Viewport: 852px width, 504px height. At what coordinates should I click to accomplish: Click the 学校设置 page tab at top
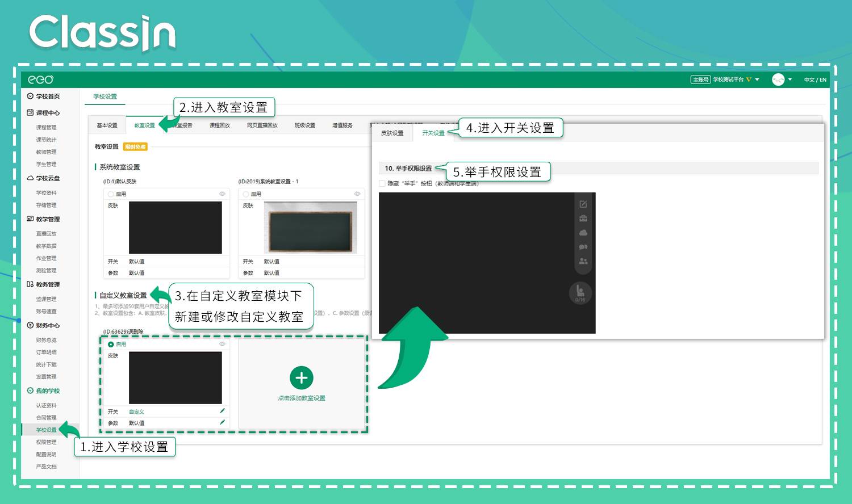[105, 96]
